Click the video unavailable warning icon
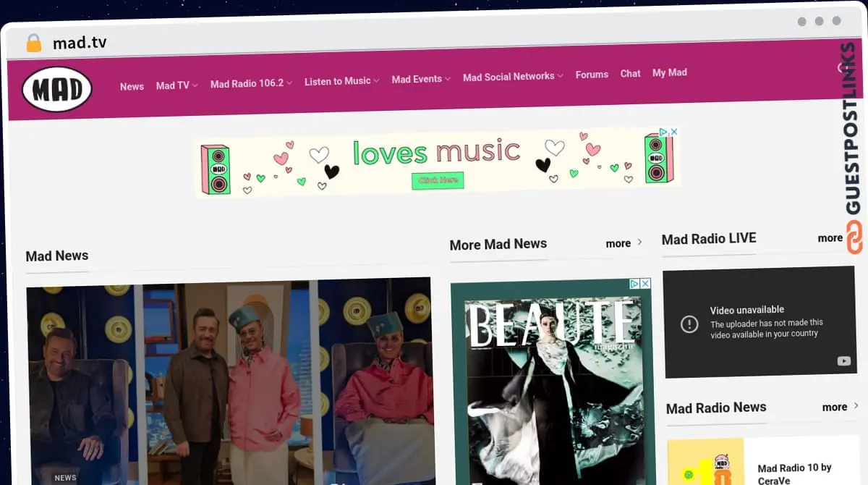The image size is (868, 485). (x=689, y=324)
